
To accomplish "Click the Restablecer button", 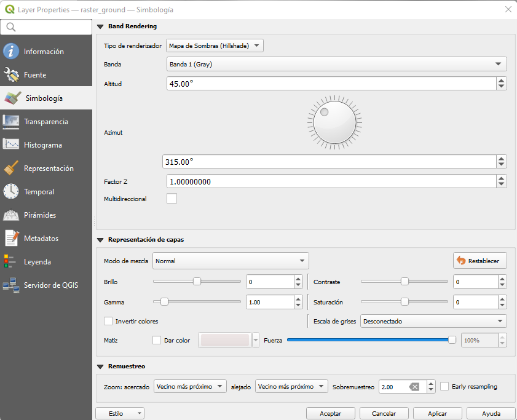I will (x=480, y=261).
